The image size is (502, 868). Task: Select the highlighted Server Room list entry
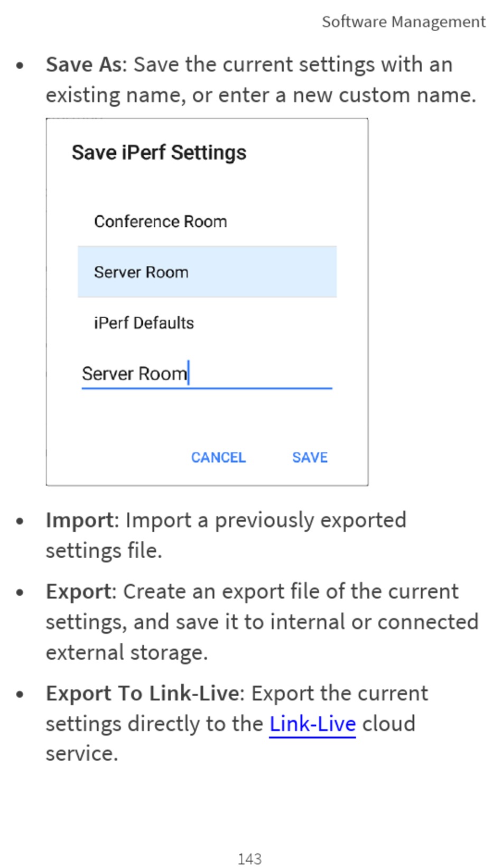[x=207, y=272]
